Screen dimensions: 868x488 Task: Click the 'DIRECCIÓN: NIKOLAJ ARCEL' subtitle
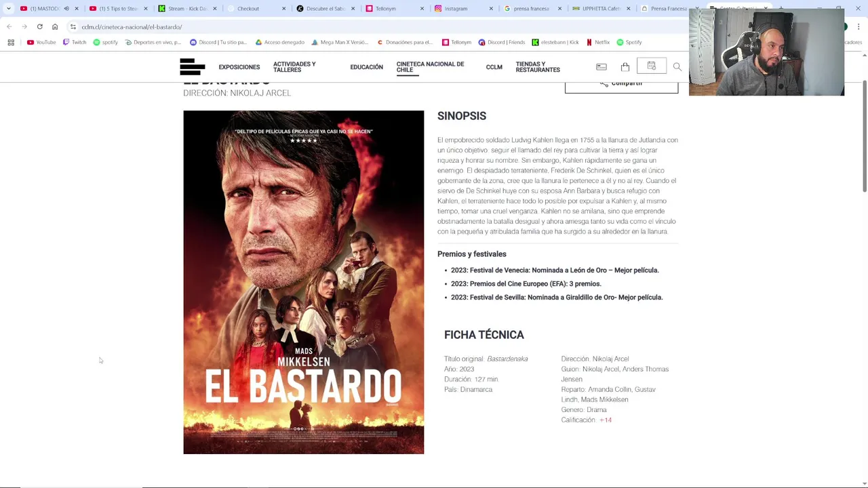point(237,93)
